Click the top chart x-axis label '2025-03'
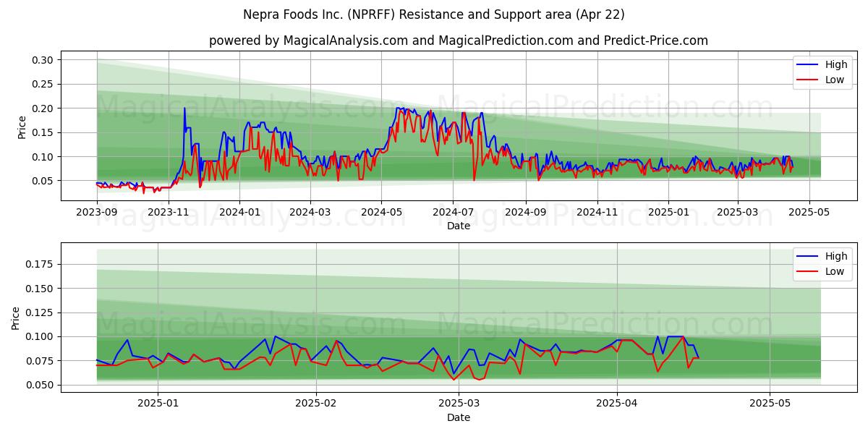Viewport: 868px width, 434px height. pos(737,212)
